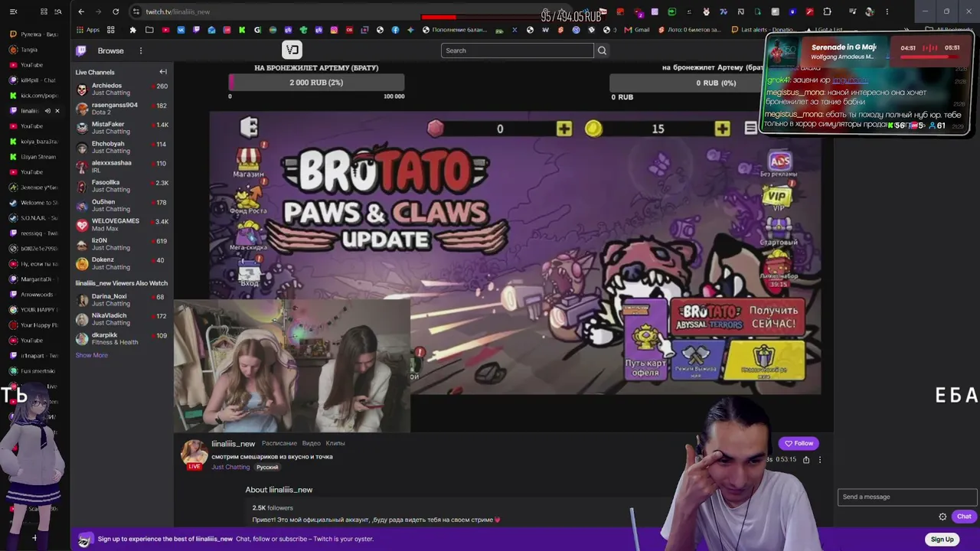
Task: Click the Just Chatting category link
Action: 230,467
